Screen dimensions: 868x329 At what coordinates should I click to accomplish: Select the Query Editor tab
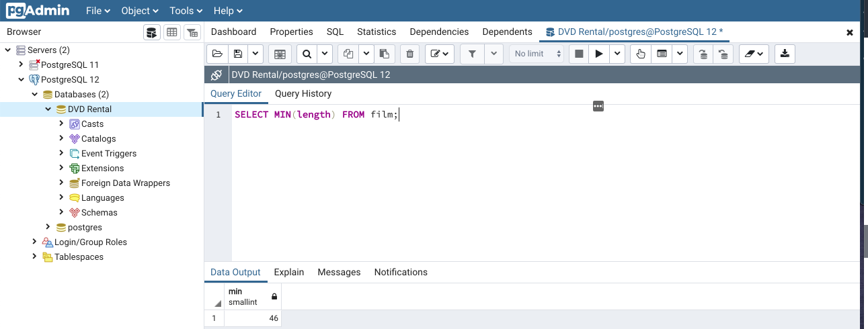236,93
